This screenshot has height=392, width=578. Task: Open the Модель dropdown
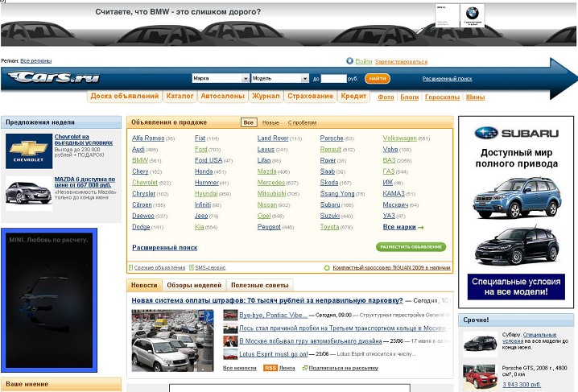(x=280, y=78)
